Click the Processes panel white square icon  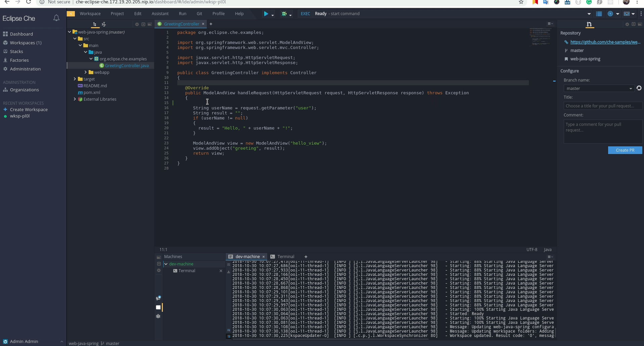[x=158, y=307]
